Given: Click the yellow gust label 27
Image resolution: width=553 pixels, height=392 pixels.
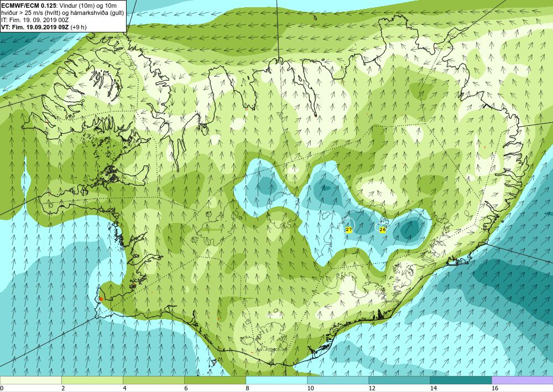Looking at the screenshot, I should tap(349, 229).
